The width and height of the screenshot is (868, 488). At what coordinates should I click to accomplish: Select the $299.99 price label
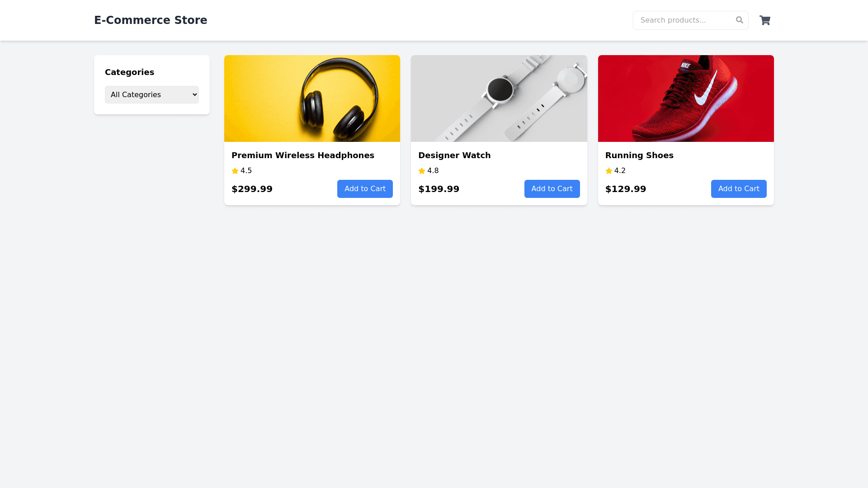coord(252,189)
